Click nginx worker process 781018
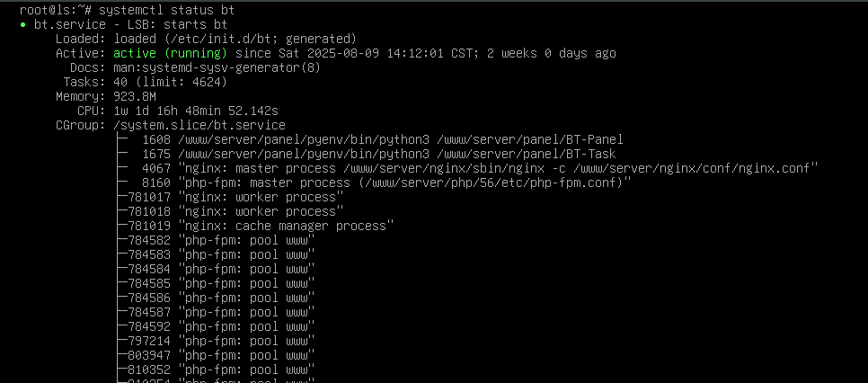Viewport: 868px width, 383px height. click(x=235, y=212)
